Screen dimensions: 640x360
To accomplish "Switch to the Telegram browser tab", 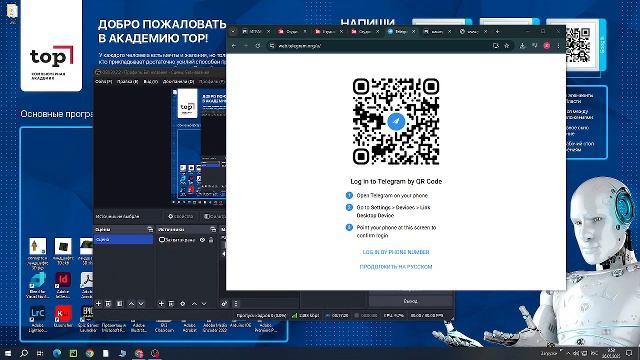I will click(401, 31).
